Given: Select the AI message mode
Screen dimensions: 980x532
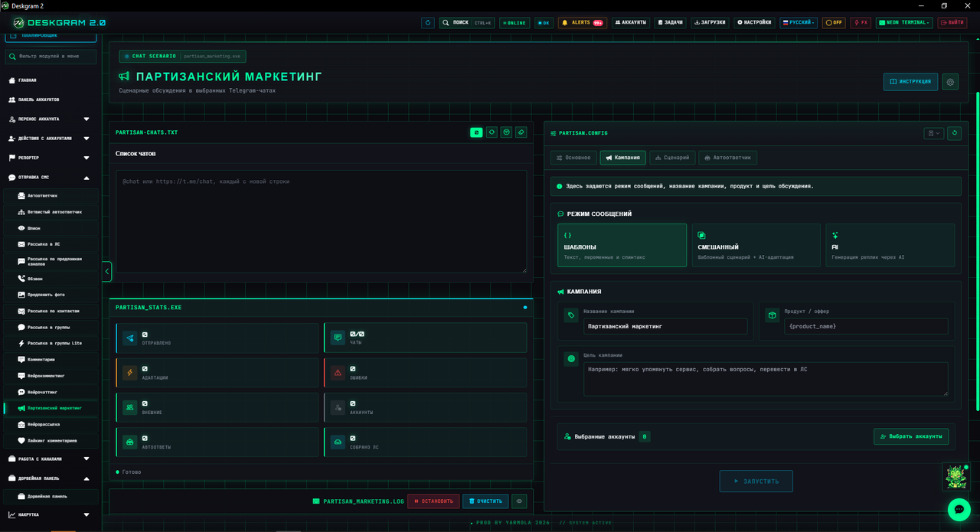Looking at the screenshot, I should (x=890, y=245).
